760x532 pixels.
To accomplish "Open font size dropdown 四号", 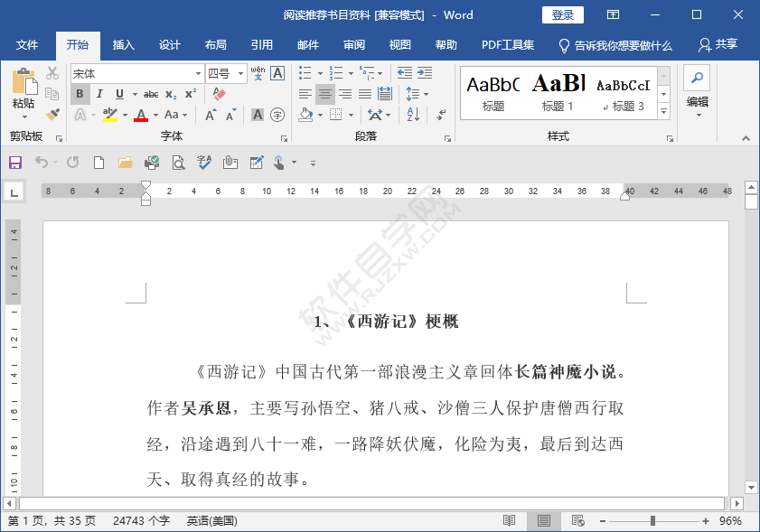I will [241, 74].
